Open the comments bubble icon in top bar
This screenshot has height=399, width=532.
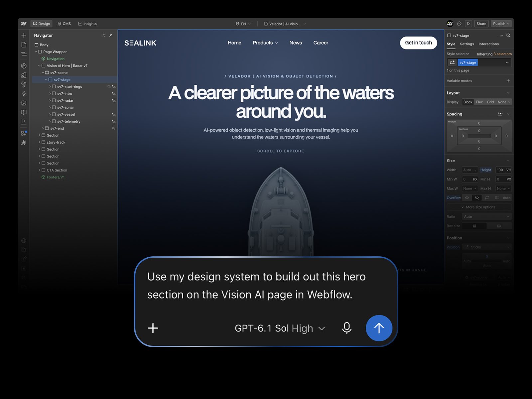(459, 24)
